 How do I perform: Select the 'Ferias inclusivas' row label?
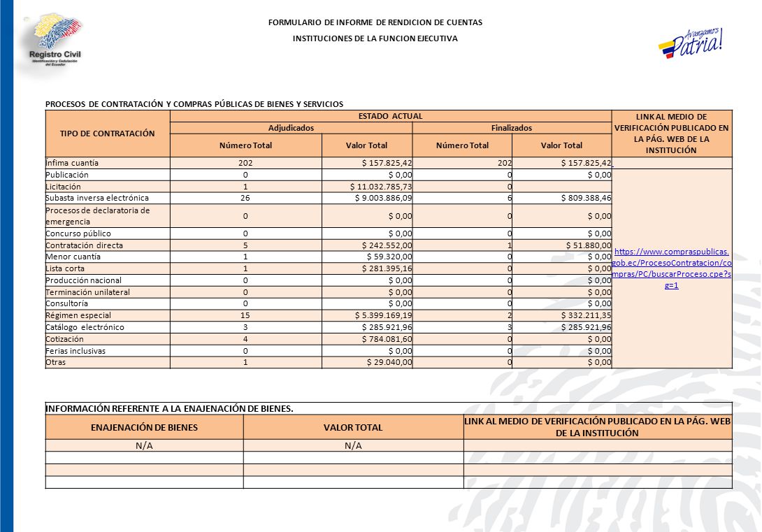point(76,351)
